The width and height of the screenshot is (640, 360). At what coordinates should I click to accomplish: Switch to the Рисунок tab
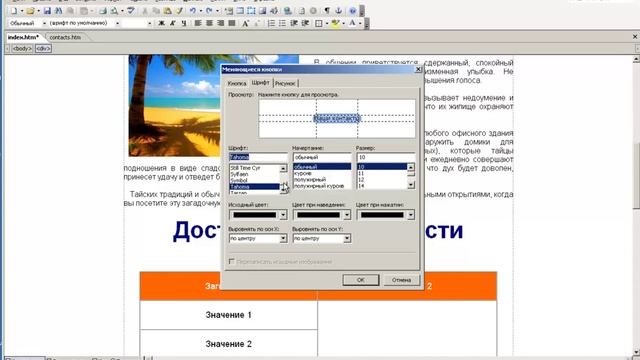285,83
